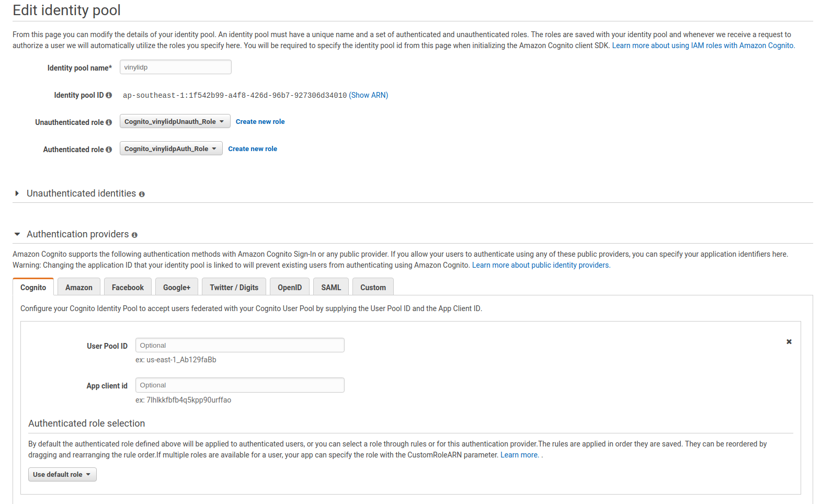Click info icon beside Unauthenticated role label
Screen dimensions: 821x504
coord(109,122)
